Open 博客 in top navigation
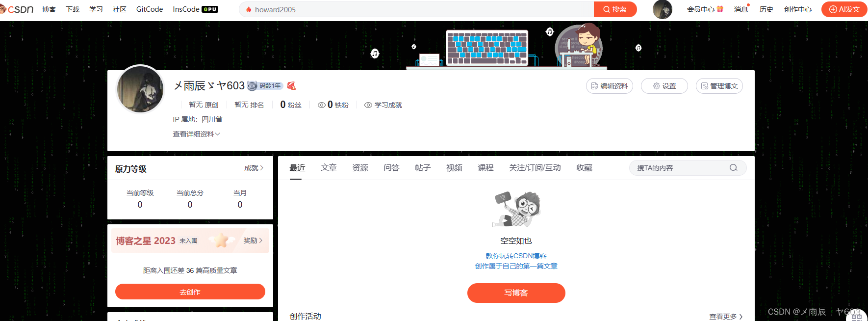This screenshot has width=868, height=321. click(x=49, y=9)
